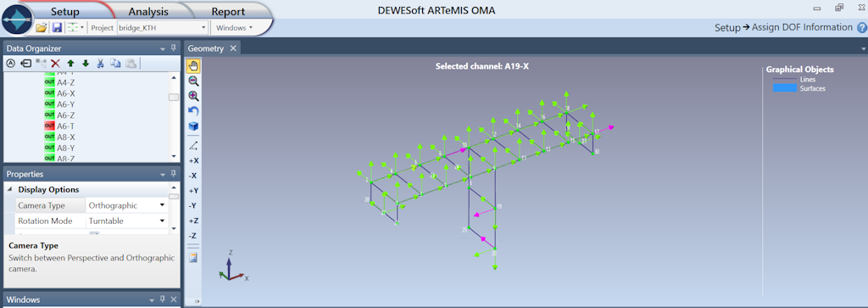Open Windows panel options arrow
868x308 pixels.
pos(153,300)
